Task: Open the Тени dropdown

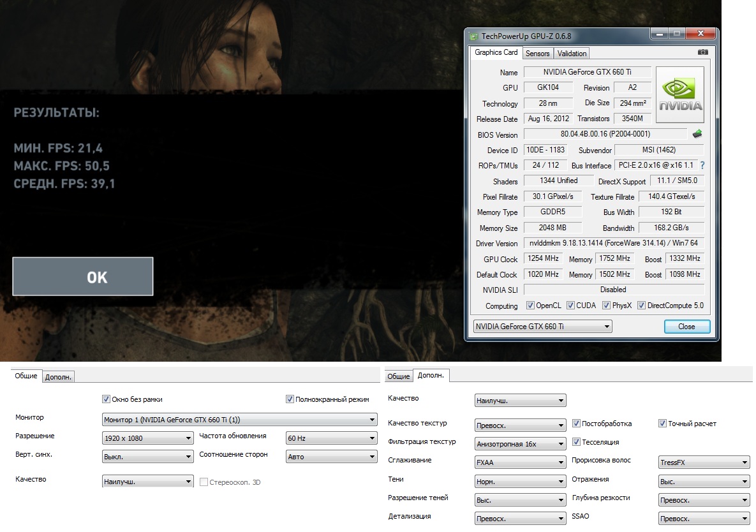Action: [520, 482]
